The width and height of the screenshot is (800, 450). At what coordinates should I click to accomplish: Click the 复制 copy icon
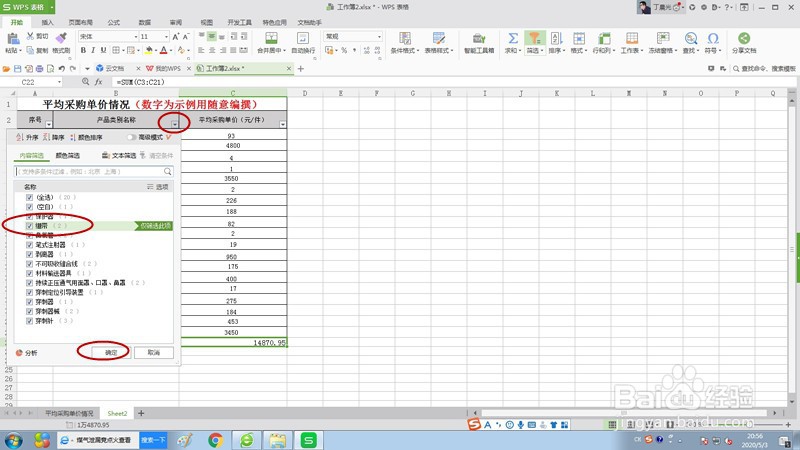click(x=31, y=50)
